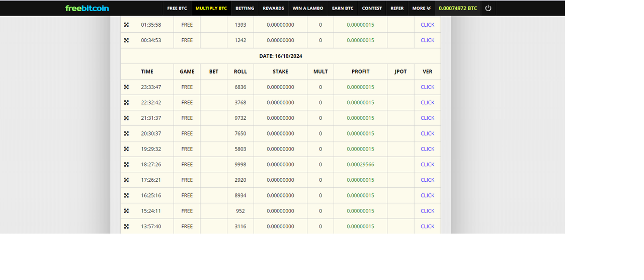Click the STAKE column header

pyautogui.click(x=281, y=72)
